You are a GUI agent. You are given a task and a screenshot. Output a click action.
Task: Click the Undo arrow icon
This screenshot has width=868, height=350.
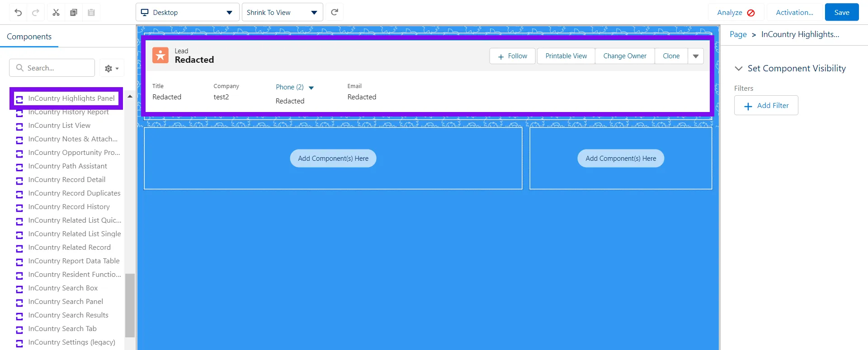(18, 13)
